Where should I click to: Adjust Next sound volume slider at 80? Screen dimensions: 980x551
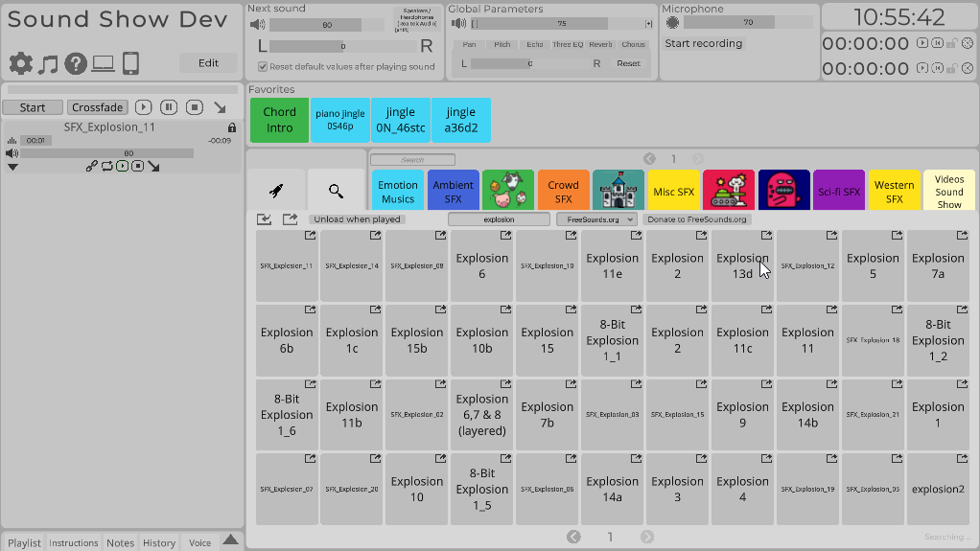[x=327, y=25]
